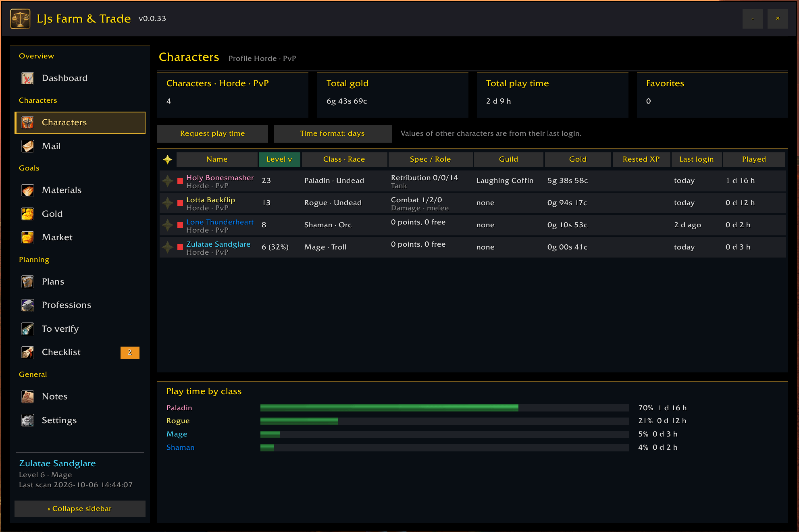Click red faction square next to Holy Bonesmasher
The image size is (799, 532).
pyautogui.click(x=180, y=181)
